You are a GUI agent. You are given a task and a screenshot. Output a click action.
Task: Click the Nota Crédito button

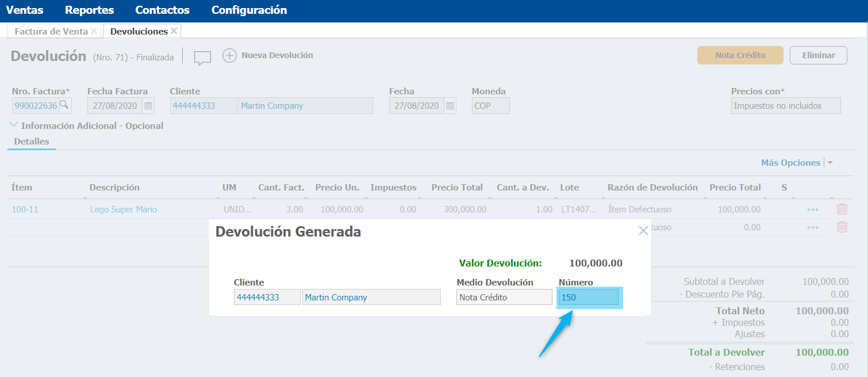click(x=740, y=55)
